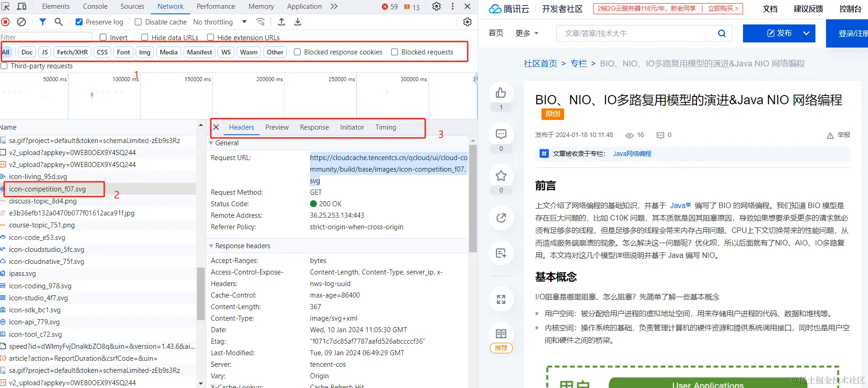868x388 pixels.
Task: Click the Tencent Cloud logo
Action: [509, 9]
